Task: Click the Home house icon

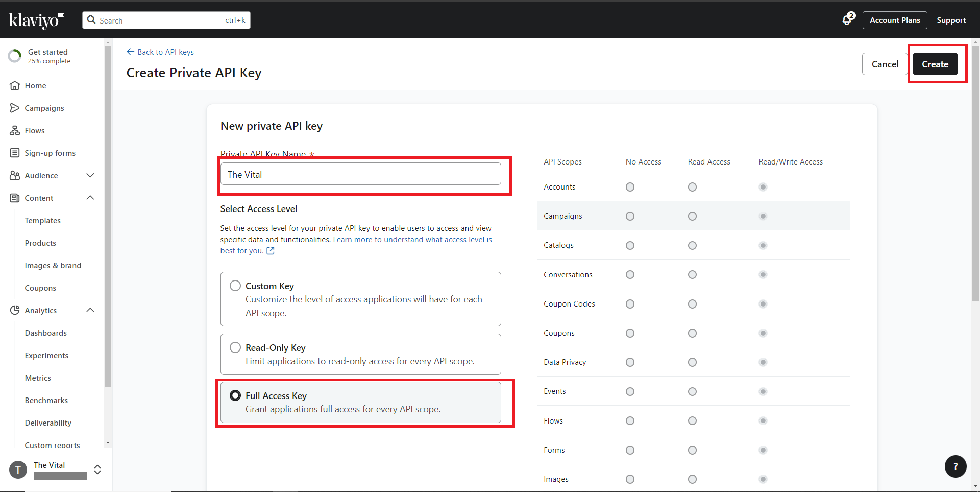Action: [x=15, y=85]
